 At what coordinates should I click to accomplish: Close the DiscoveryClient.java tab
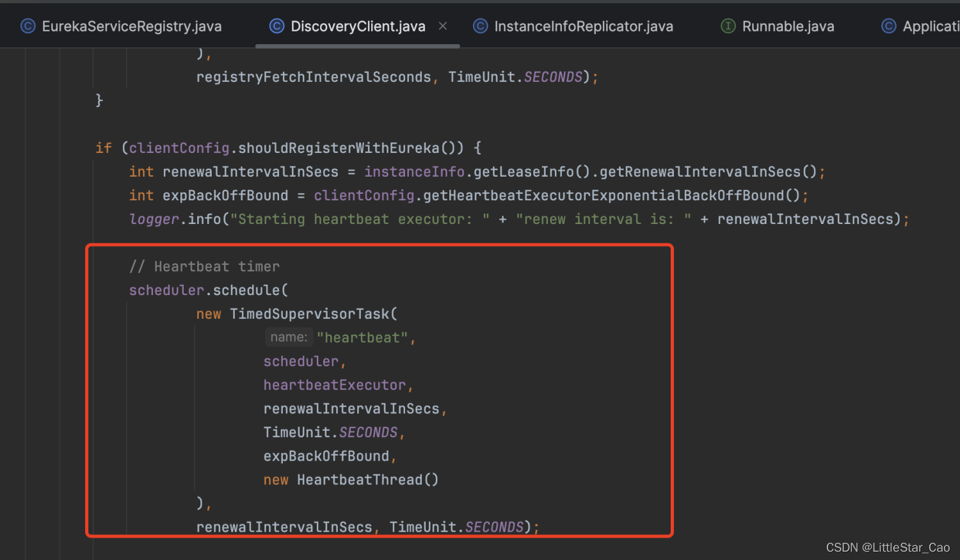[x=443, y=26]
